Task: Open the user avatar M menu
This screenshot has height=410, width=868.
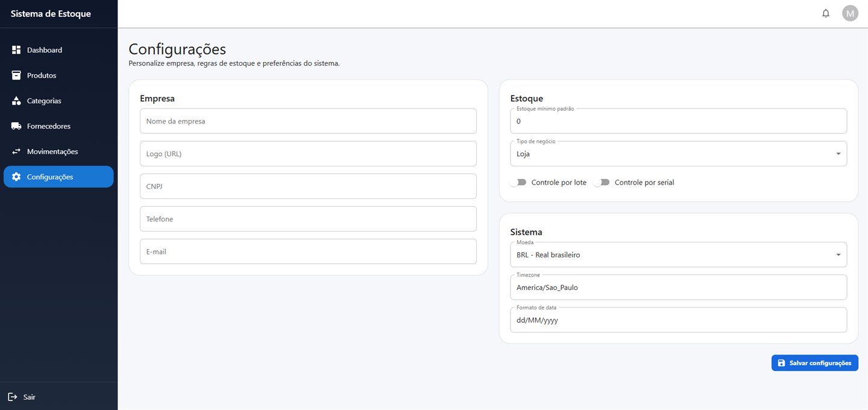Action: (850, 13)
